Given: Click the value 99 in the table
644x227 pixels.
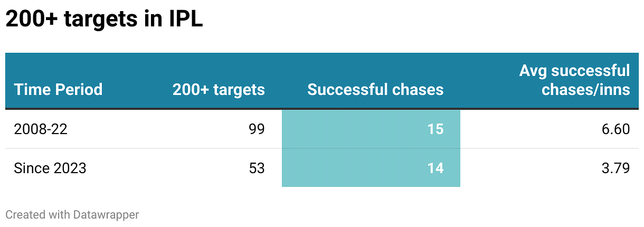Looking at the screenshot, I should 256,129.
